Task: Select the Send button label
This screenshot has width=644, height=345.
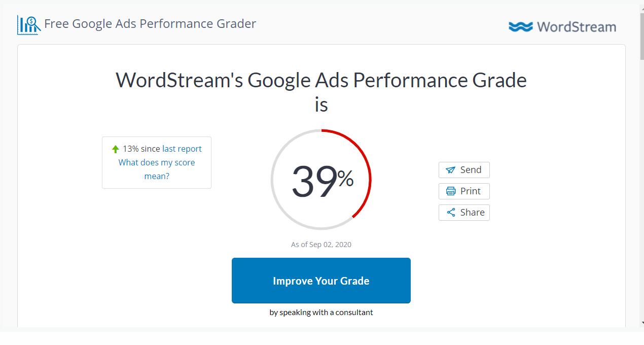Action: coord(471,170)
